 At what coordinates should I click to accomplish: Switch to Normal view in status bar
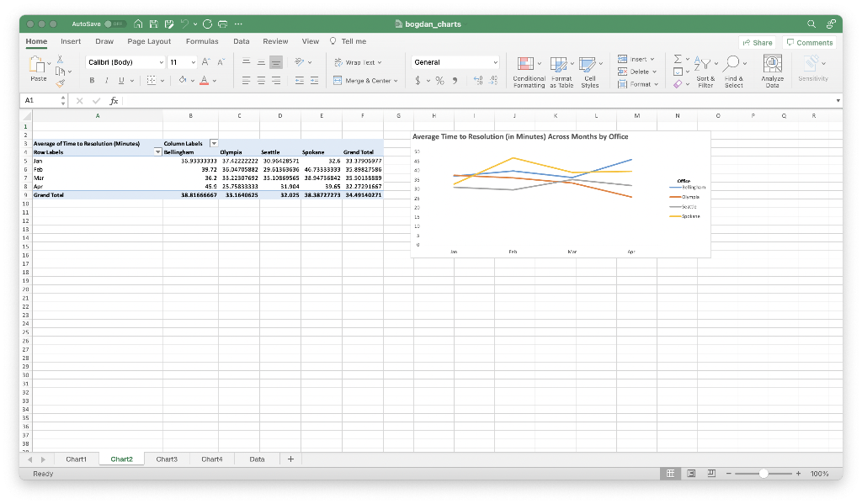click(x=671, y=473)
